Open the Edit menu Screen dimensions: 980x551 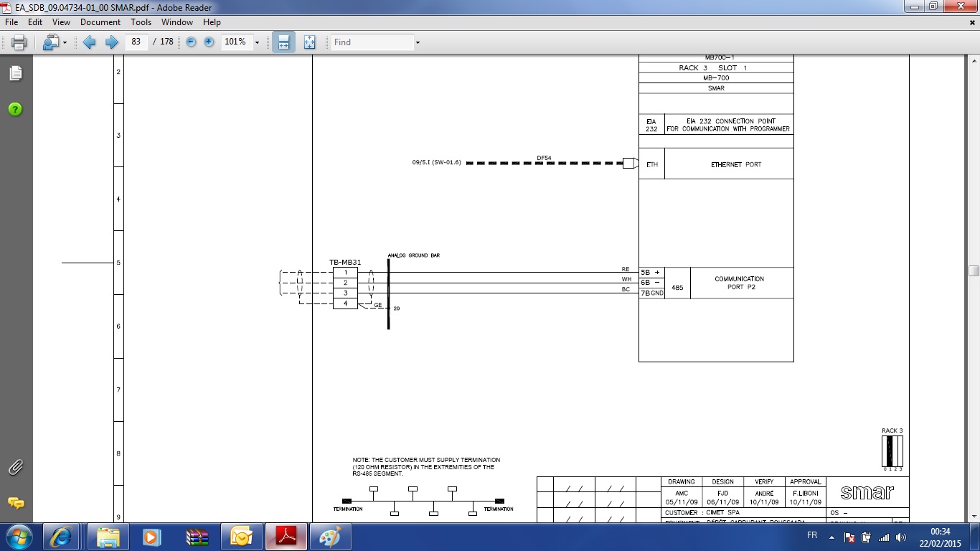[x=35, y=22]
